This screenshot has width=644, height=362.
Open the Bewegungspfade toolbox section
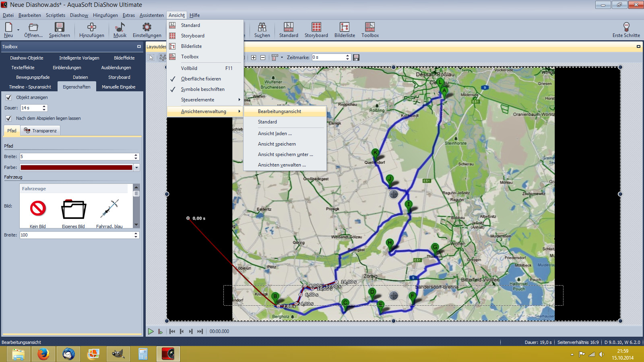[x=33, y=77]
